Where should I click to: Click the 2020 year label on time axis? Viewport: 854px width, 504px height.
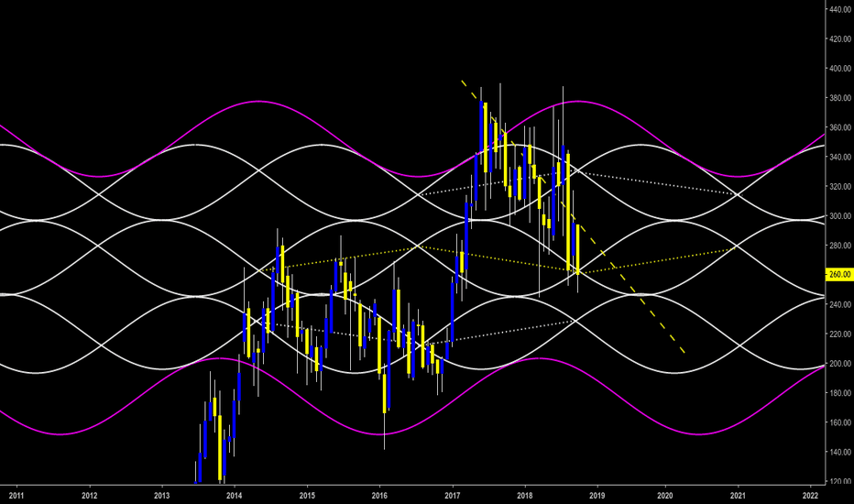pos(665,495)
